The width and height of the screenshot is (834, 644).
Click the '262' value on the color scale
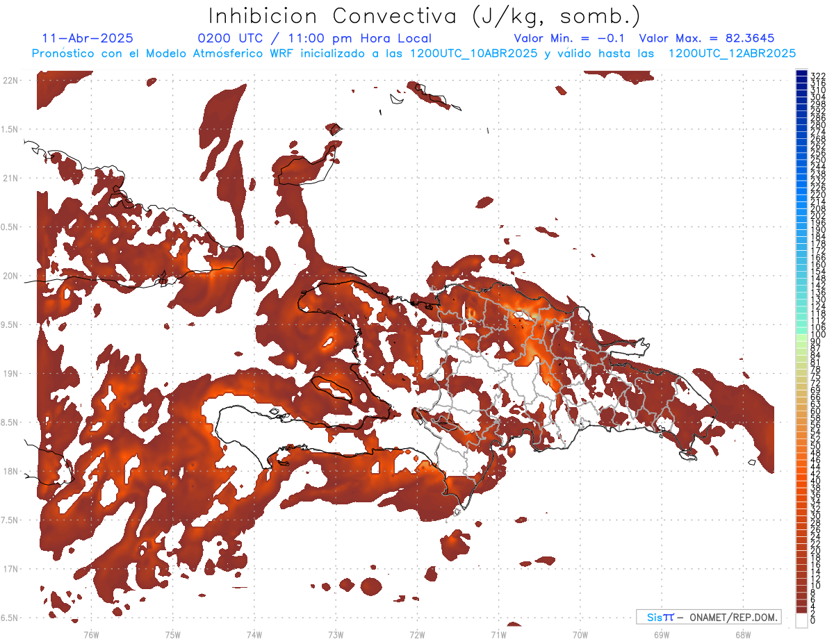tap(818, 145)
